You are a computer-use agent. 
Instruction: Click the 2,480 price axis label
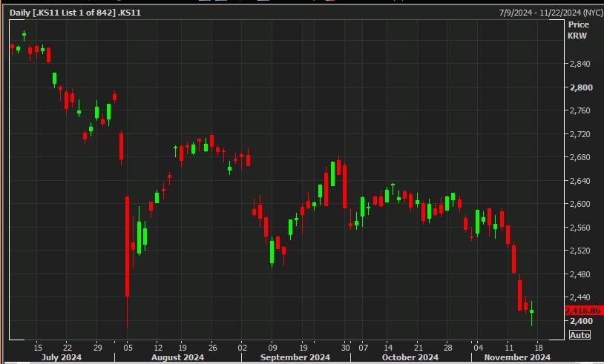tap(580, 274)
